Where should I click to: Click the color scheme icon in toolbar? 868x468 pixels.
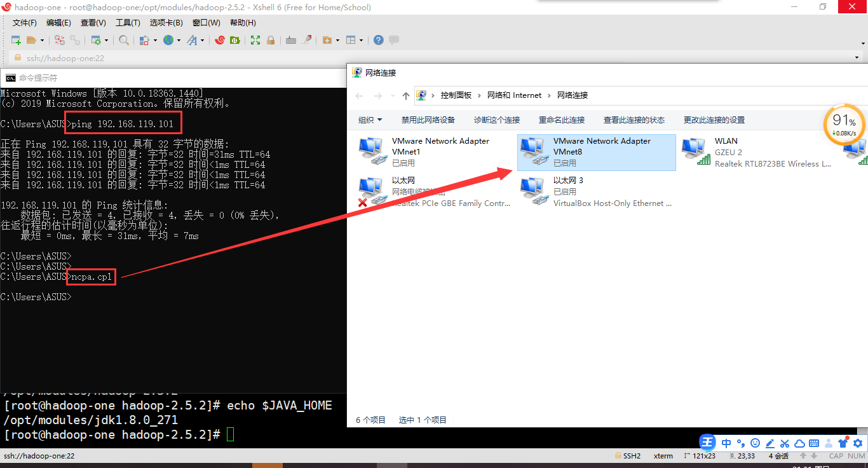(144, 40)
